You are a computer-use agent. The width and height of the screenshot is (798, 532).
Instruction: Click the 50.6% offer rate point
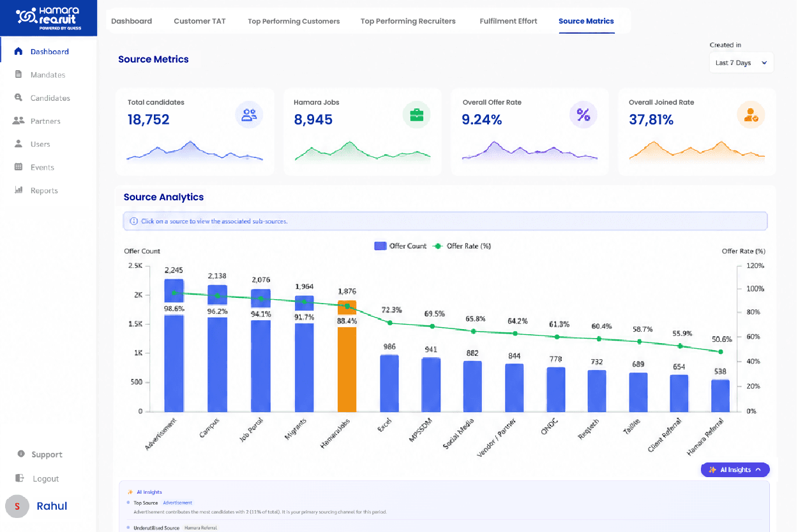pyautogui.click(x=721, y=351)
